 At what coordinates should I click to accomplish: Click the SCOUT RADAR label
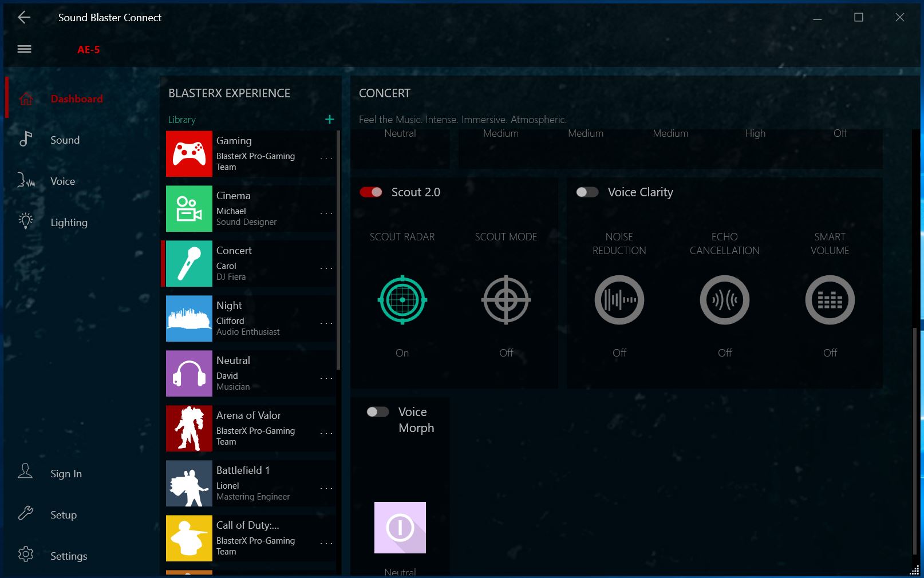click(x=402, y=237)
